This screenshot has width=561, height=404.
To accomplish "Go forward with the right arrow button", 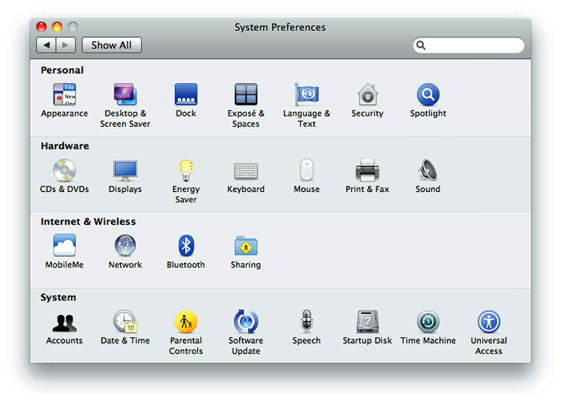I will pos(65,45).
